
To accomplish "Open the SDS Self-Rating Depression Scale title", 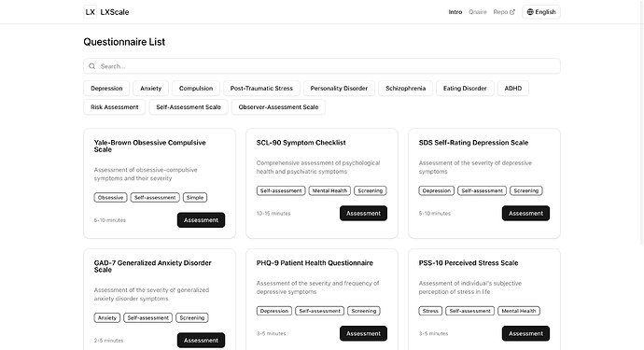I will click(473, 143).
